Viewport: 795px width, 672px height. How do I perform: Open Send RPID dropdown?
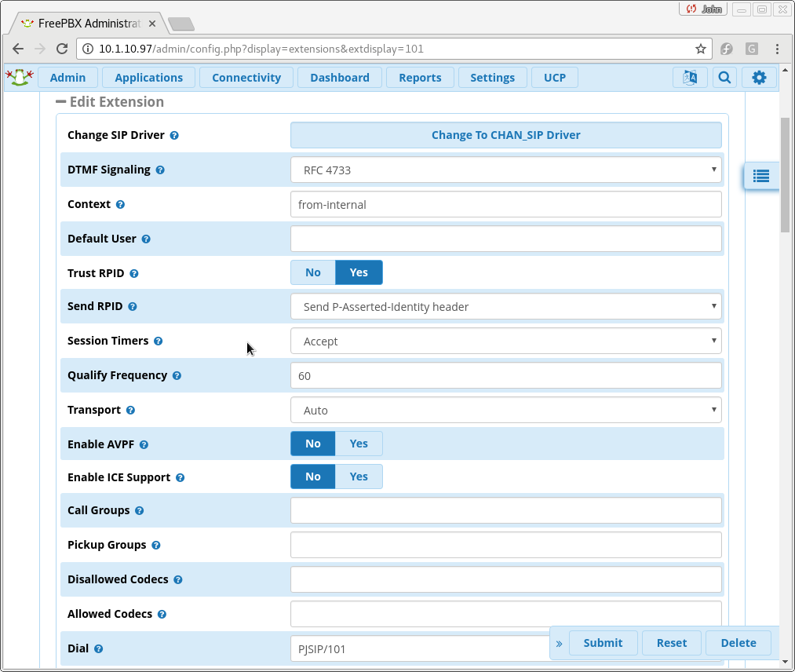505,306
